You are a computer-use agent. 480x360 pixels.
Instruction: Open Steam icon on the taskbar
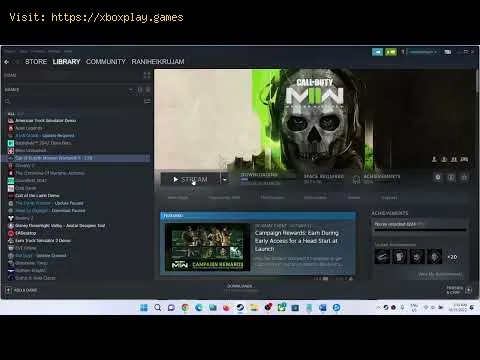(240, 307)
